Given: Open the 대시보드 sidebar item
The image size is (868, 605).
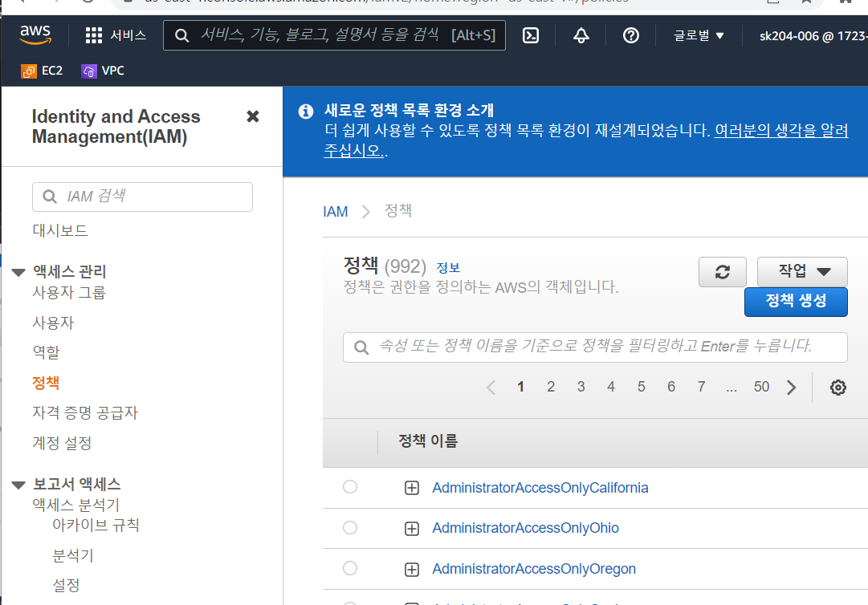Looking at the screenshot, I should tap(59, 230).
